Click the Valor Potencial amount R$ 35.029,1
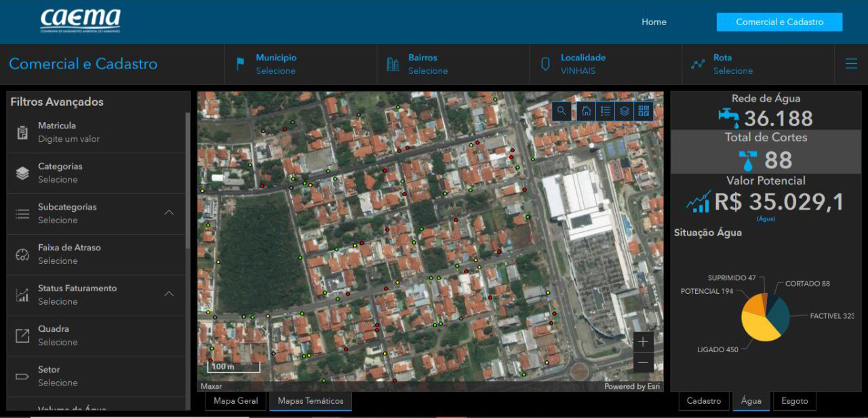 pyautogui.click(x=779, y=202)
